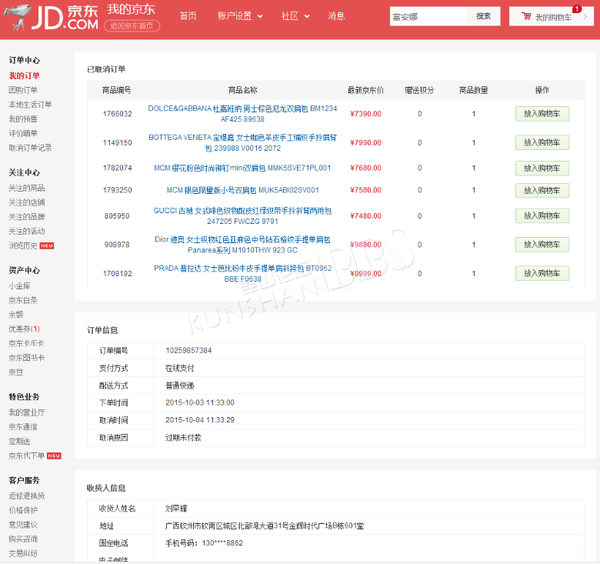The width and height of the screenshot is (600, 564).
Task: Open 评价晒单 in the sidebar
Action: point(23,133)
